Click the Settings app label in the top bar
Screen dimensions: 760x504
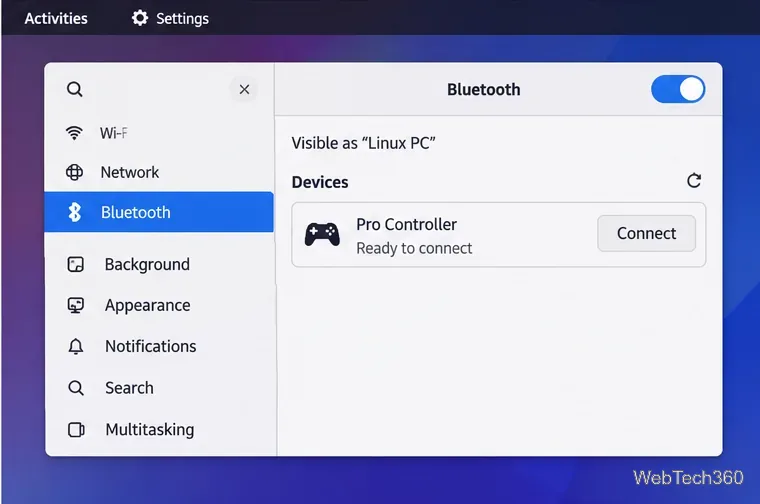point(182,18)
